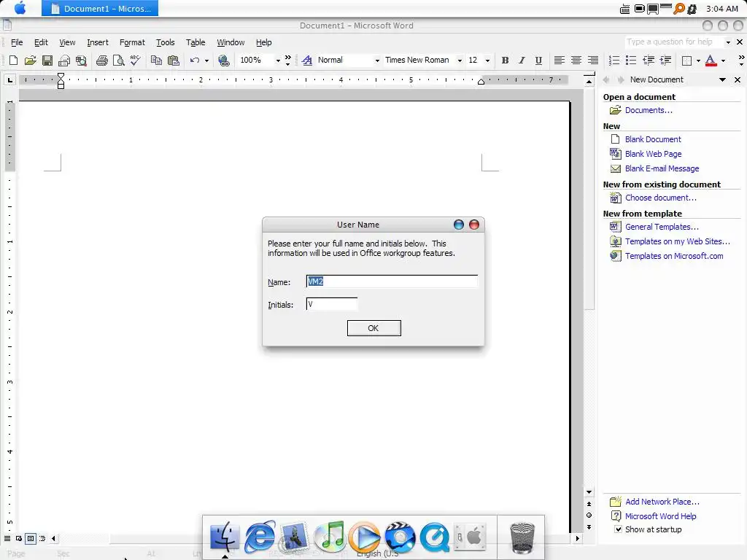Image resolution: width=747 pixels, height=560 pixels.
Task: Open the Style Normal dropdown
Action: (377, 61)
